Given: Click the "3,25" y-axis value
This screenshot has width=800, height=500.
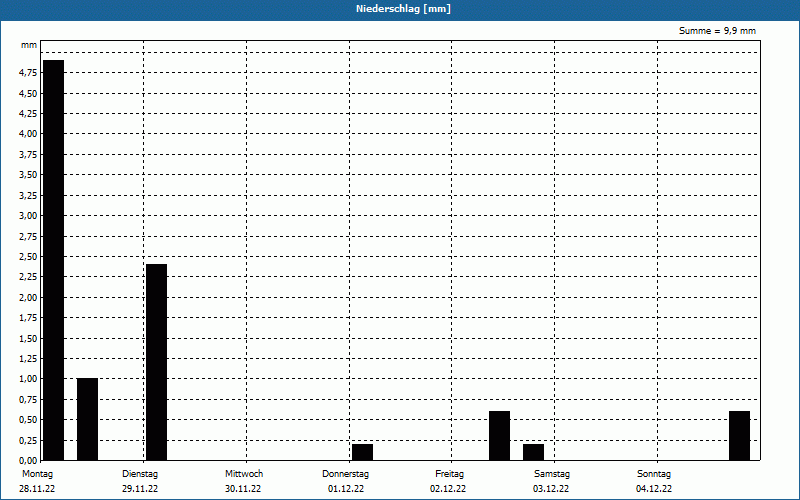Looking at the screenshot, I should click(28, 195).
